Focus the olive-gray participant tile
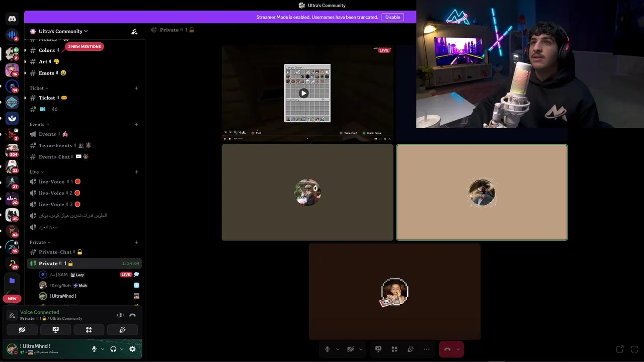The image size is (644, 362). point(307,193)
